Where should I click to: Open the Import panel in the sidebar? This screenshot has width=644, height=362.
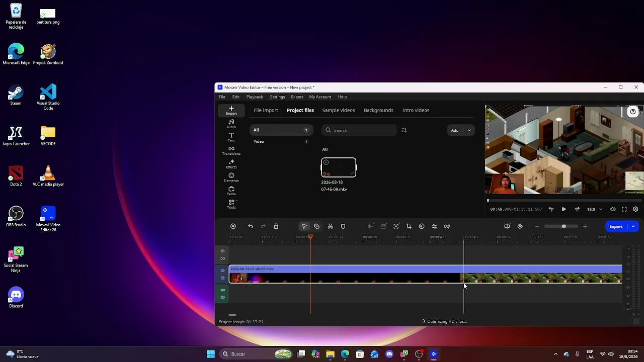pos(231,111)
